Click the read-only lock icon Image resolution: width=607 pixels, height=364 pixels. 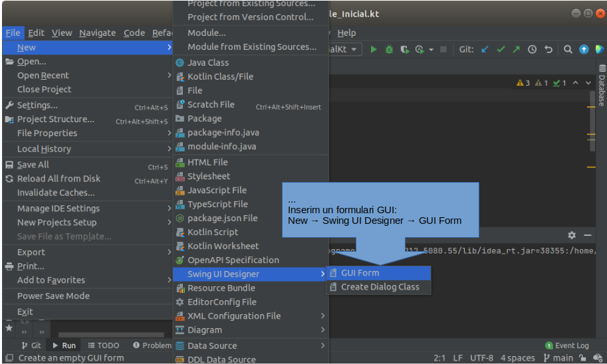tap(582, 358)
